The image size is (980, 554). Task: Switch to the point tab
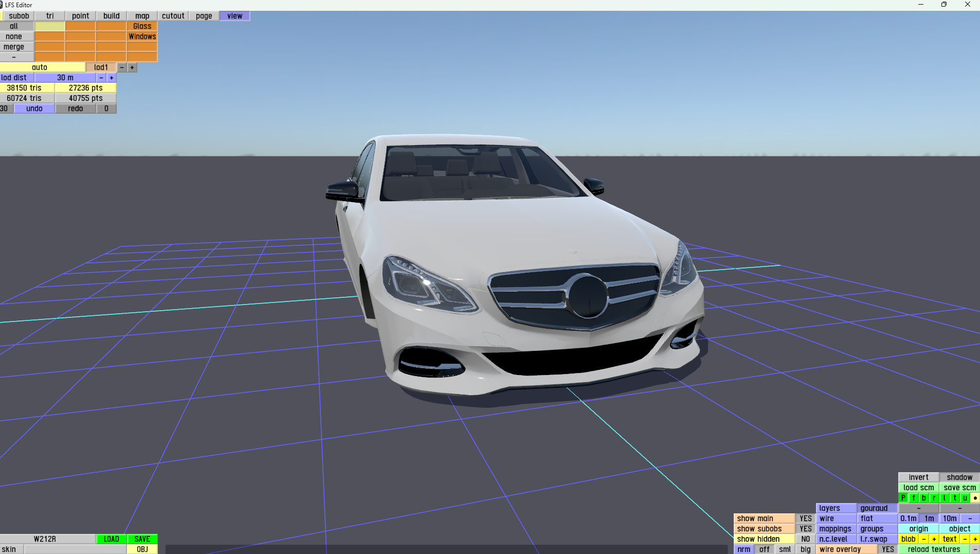click(x=81, y=16)
